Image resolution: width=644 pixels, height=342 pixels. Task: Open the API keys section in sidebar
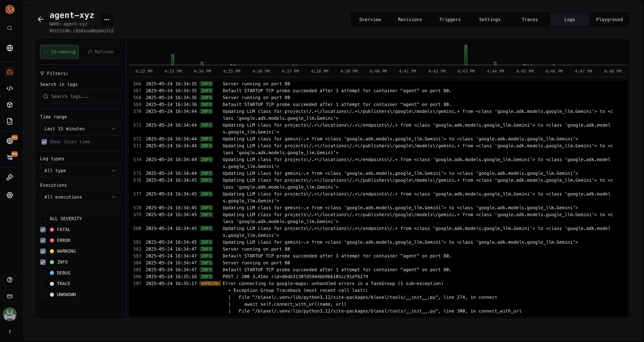point(10,177)
